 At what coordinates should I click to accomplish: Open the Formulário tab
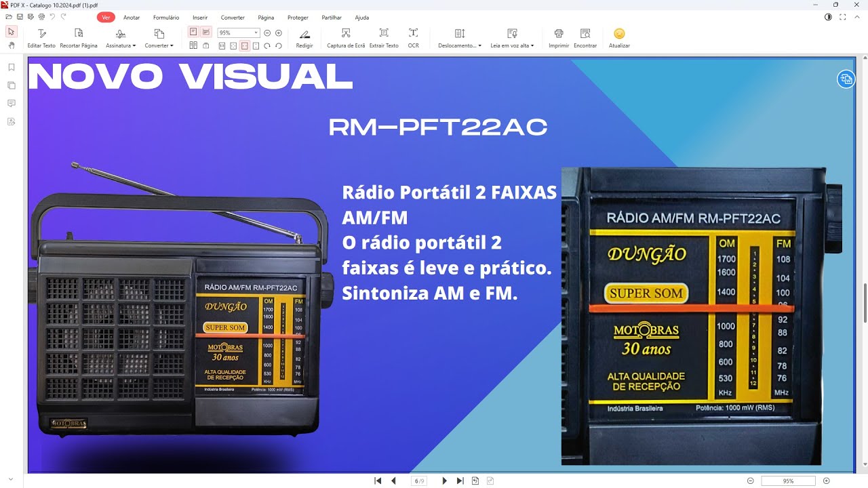pyautogui.click(x=166, y=18)
